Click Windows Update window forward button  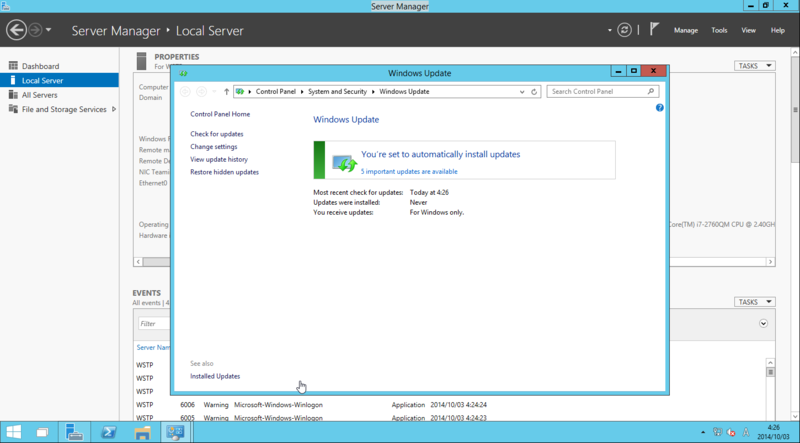[x=202, y=92]
